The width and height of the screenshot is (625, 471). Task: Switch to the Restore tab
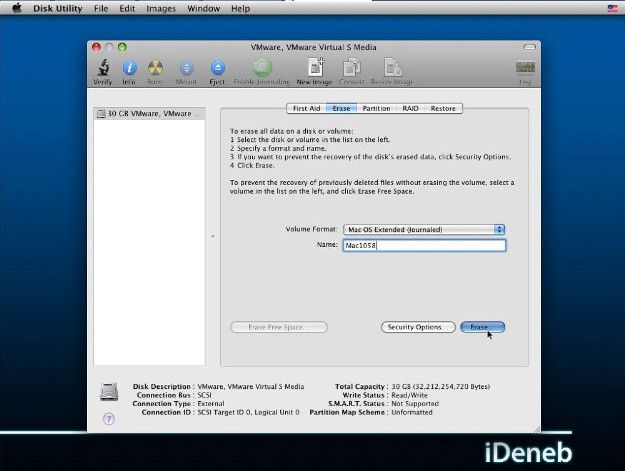click(443, 108)
